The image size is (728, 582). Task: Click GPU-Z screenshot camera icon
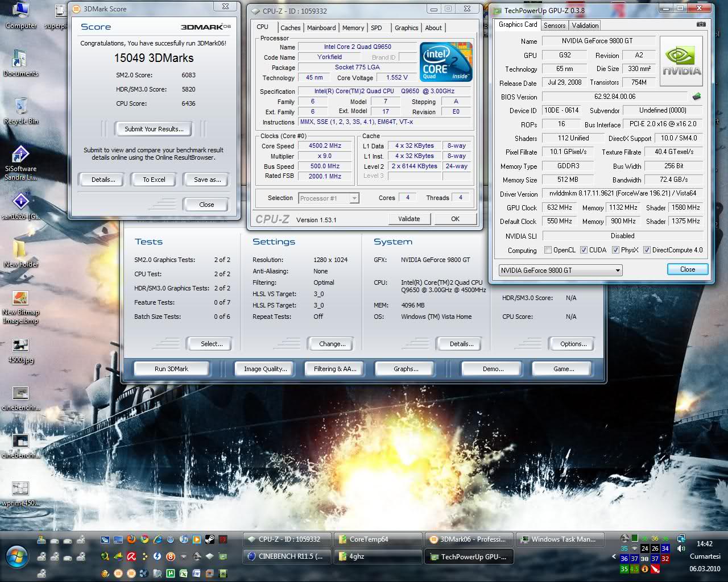pos(701,24)
